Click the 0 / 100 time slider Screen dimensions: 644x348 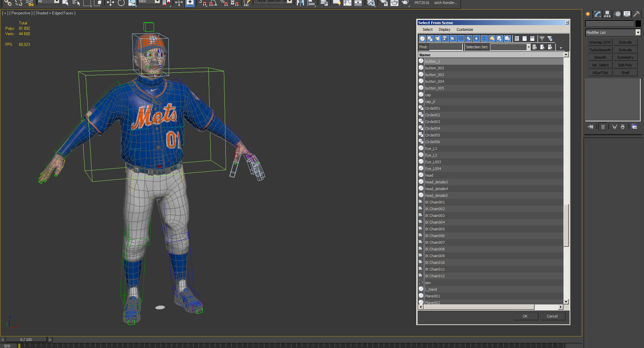[x=26, y=340]
